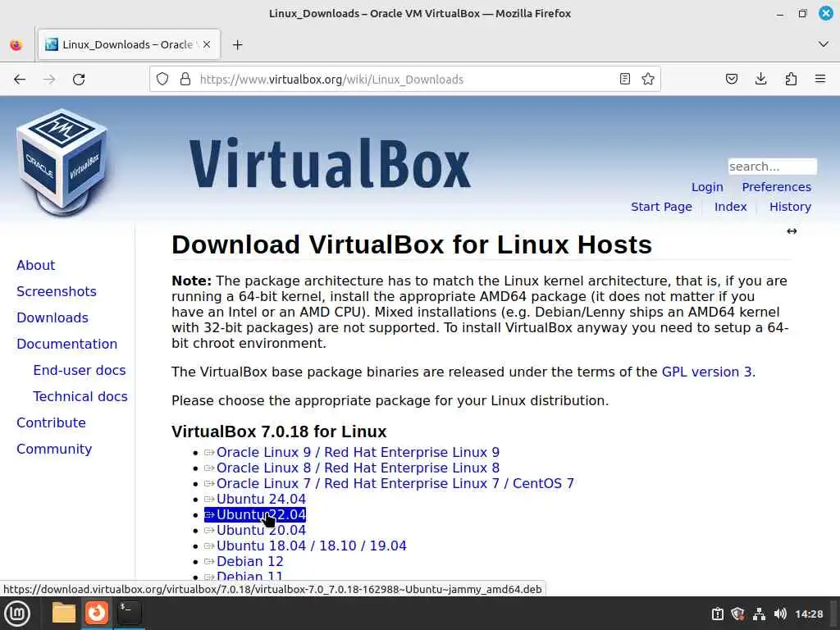840x630 pixels.
Task: Focus the URL address bar
Action: point(404,80)
